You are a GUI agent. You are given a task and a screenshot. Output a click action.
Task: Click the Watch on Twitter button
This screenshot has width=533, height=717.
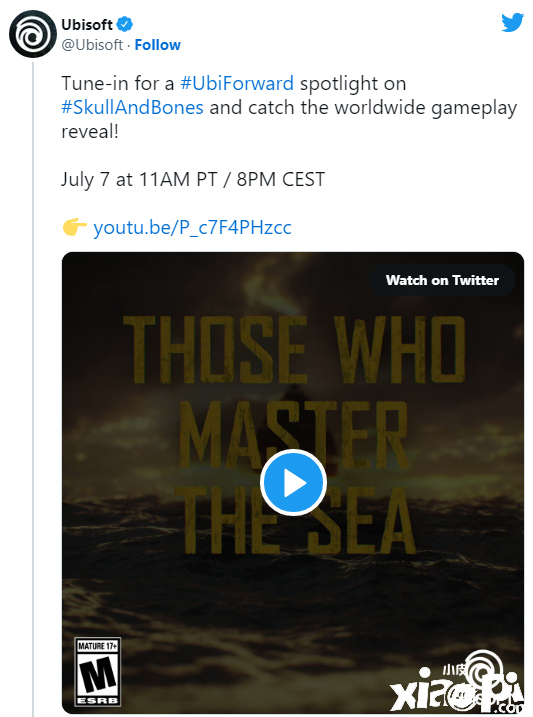(x=442, y=280)
